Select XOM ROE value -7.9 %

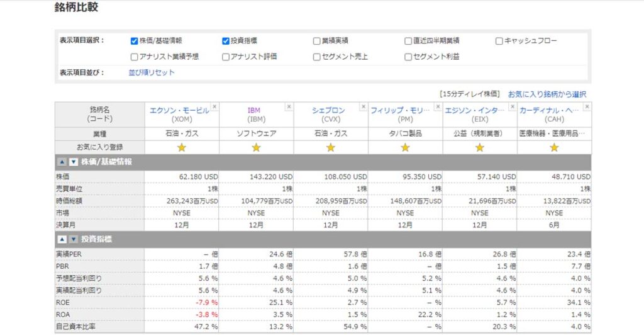click(208, 302)
